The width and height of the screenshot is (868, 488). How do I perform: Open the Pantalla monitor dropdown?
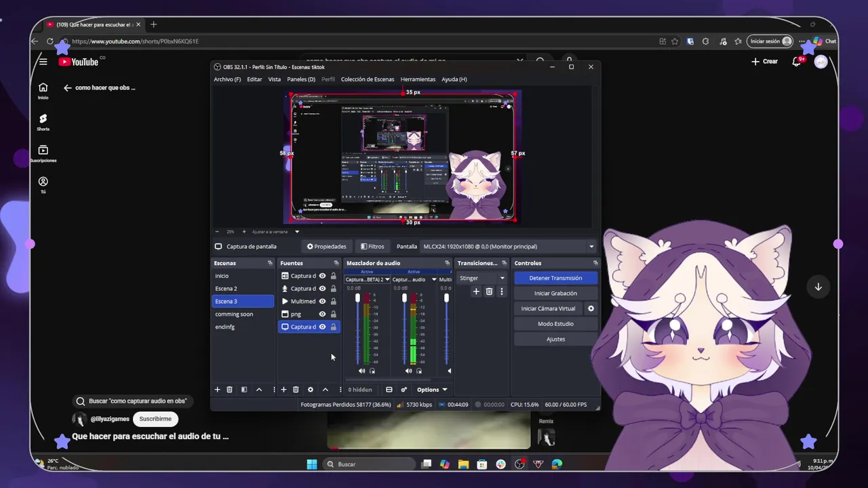point(508,247)
